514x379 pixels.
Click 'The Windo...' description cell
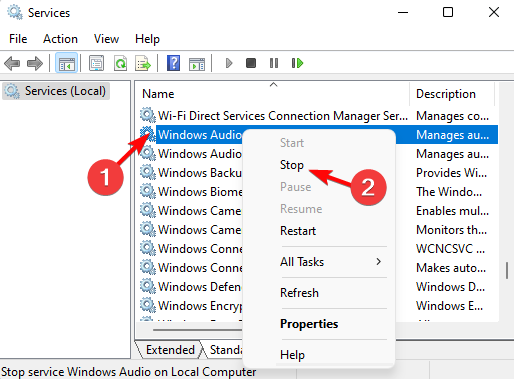(x=449, y=192)
